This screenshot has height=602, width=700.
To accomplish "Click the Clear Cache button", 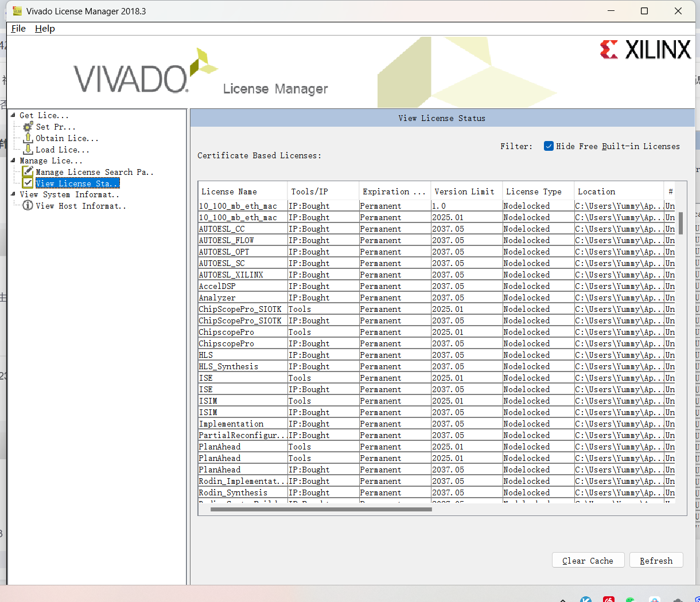I will (x=588, y=560).
